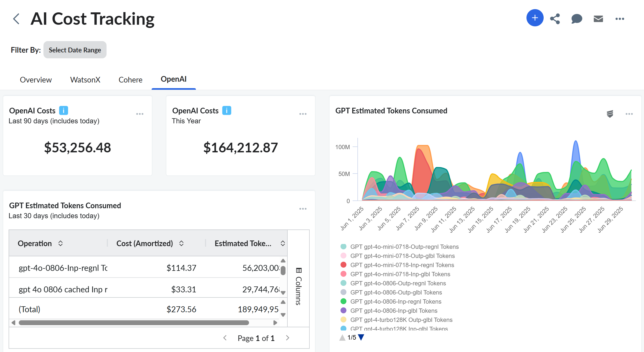The width and height of the screenshot is (644, 352).
Task: Expand the Columns side panel
Action: [298, 286]
